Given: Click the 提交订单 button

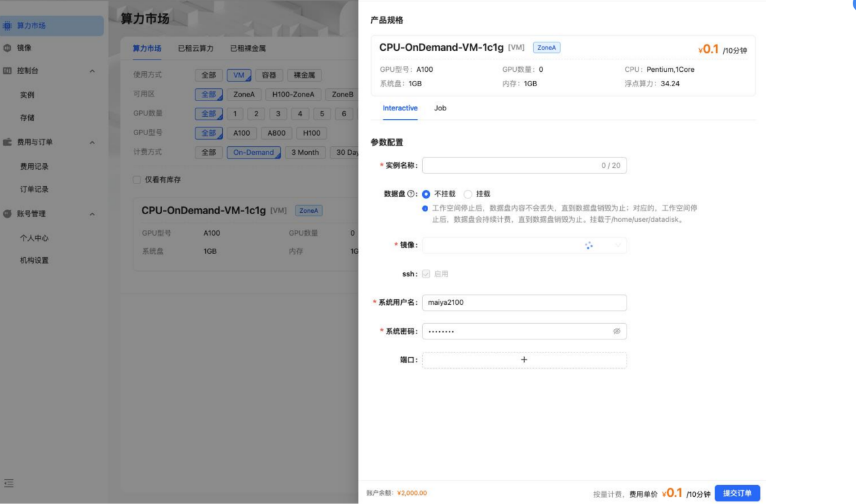Looking at the screenshot, I should pyautogui.click(x=737, y=494).
